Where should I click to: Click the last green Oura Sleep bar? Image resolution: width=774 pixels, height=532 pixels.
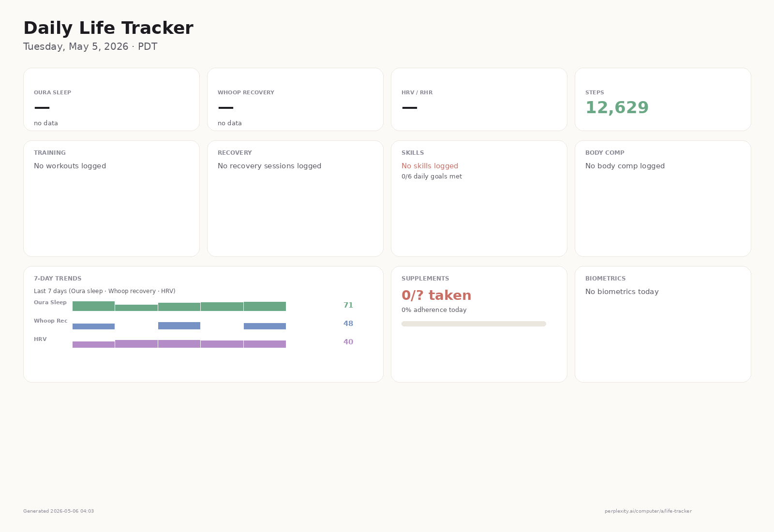click(265, 306)
